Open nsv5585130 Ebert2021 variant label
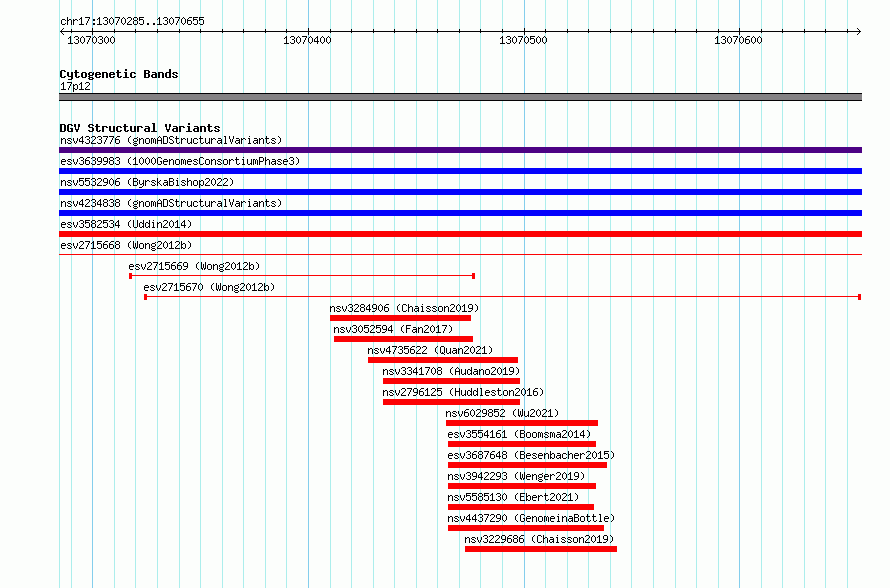The image size is (890, 588). click(x=513, y=497)
